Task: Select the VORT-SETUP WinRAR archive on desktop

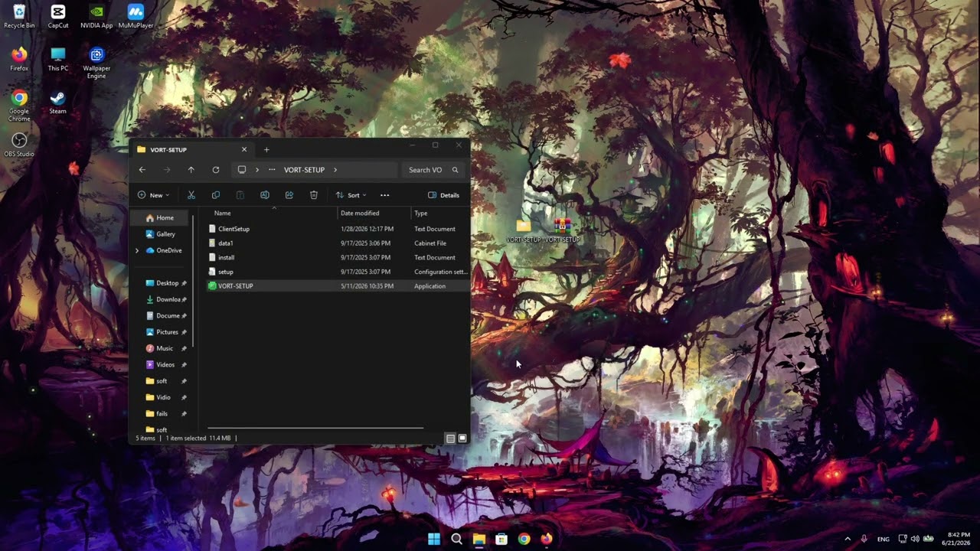Action: [563, 230]
